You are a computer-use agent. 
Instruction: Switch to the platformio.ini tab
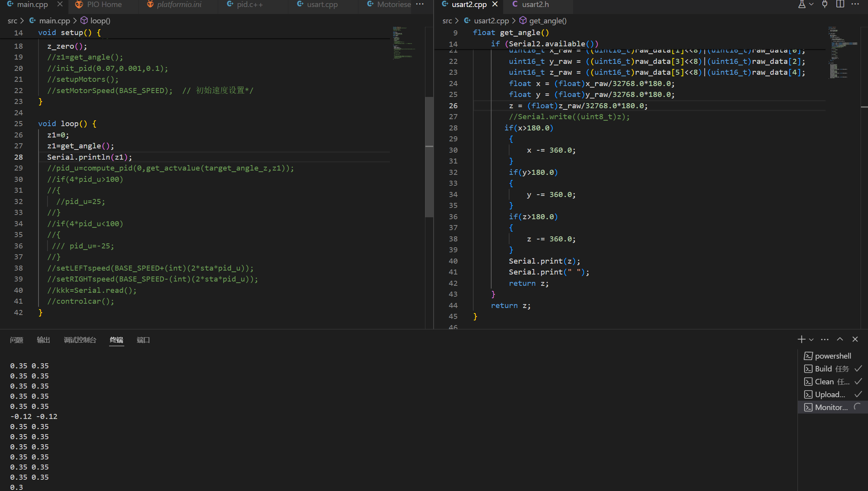point(179,5)
